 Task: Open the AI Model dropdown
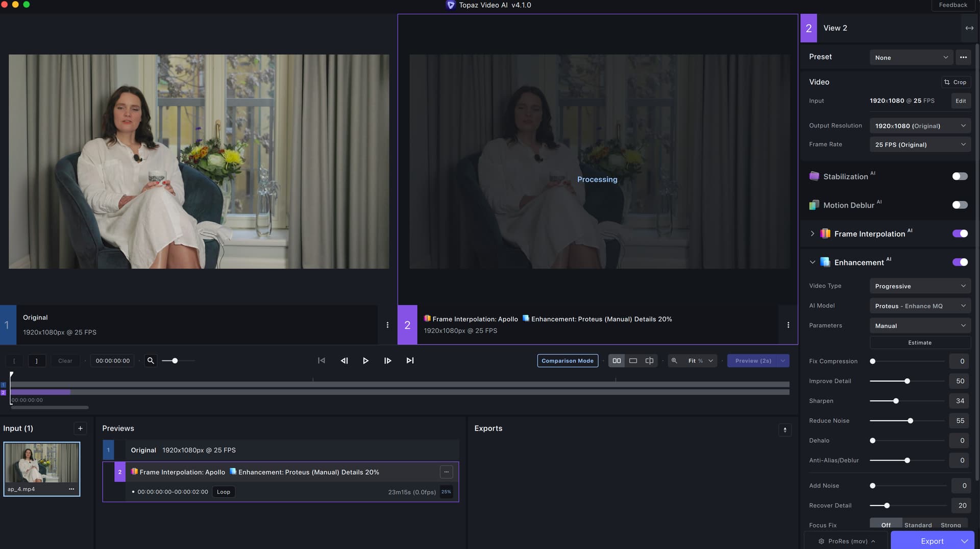click(x=920, y=306)
